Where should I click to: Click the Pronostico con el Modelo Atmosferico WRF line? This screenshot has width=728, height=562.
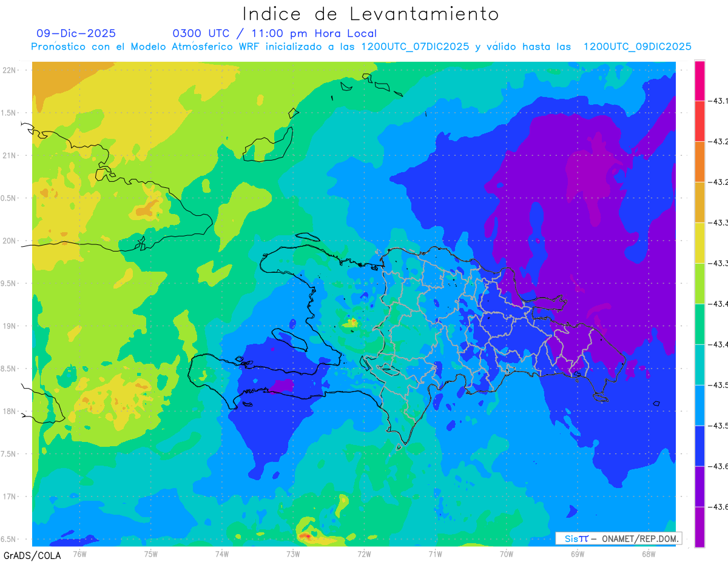tap(361, 47)
